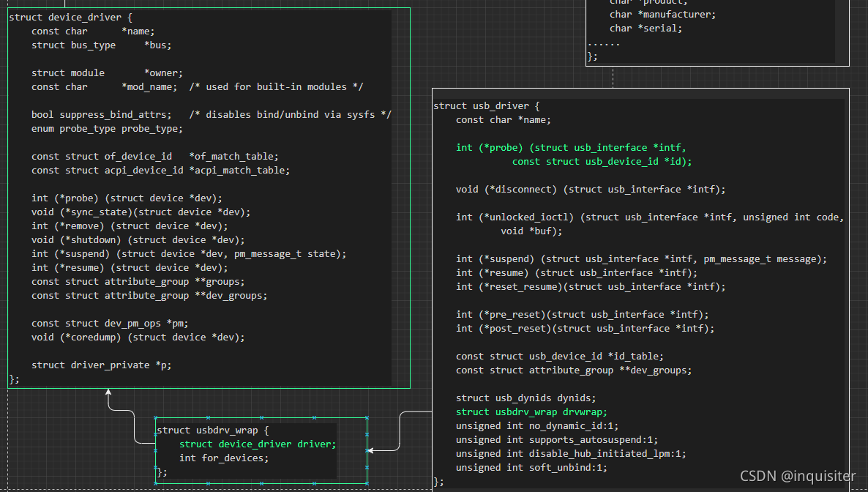The width and height of the screenshot is (868, 492).
Task: Click 'unsigned int disable_hub_initiated_lpm:1;'
Action: click(x=571, y=453)
